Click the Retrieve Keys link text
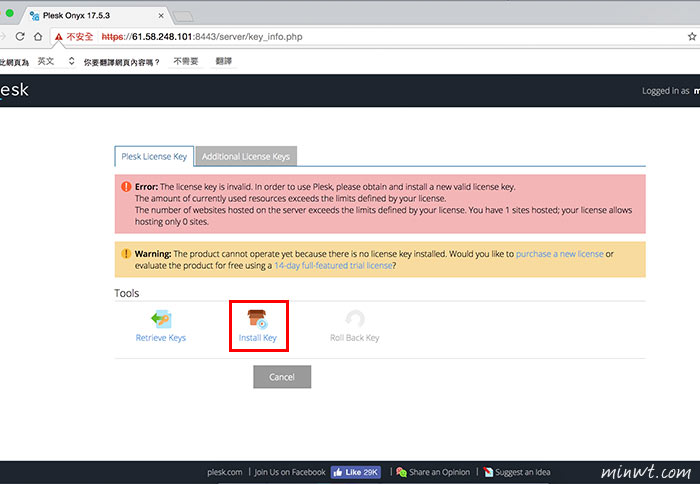 point(161,338)
